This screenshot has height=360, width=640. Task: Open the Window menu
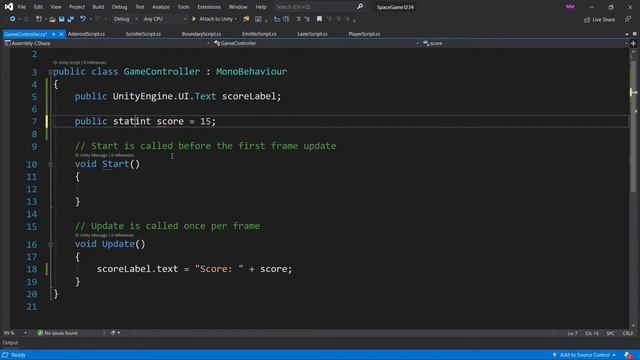click(238, 7)
